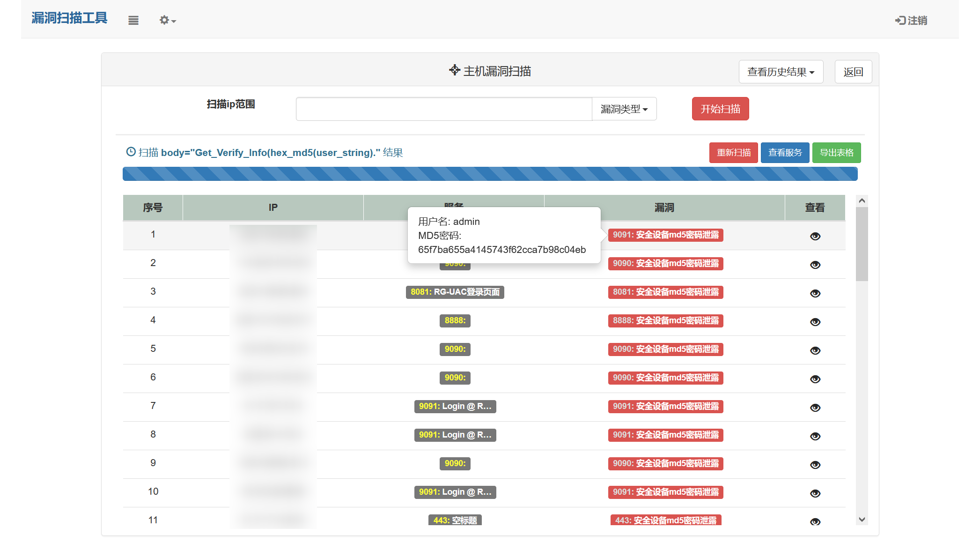Expand the 查看历史结果 dropdown
Image resolution: width=980 pixels, height=550 pixels.
pos(781,72)
